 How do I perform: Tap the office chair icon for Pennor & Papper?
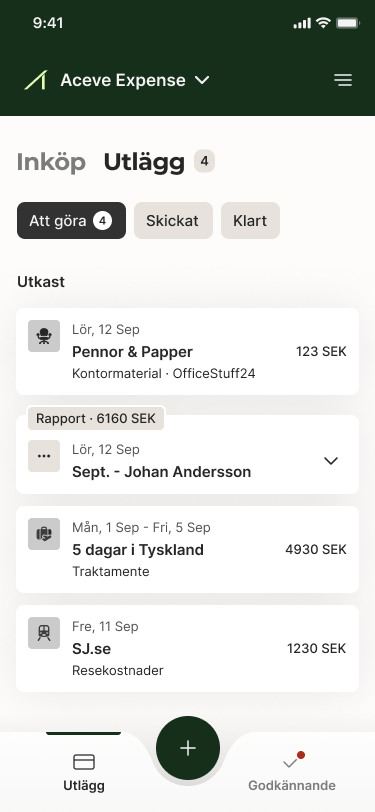point(44,336)
